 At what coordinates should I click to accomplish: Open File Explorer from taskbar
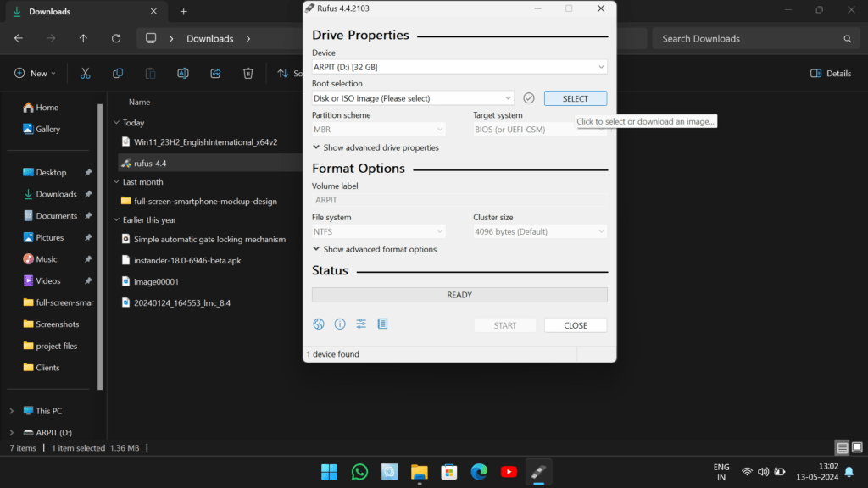click(x=419, y=472)
